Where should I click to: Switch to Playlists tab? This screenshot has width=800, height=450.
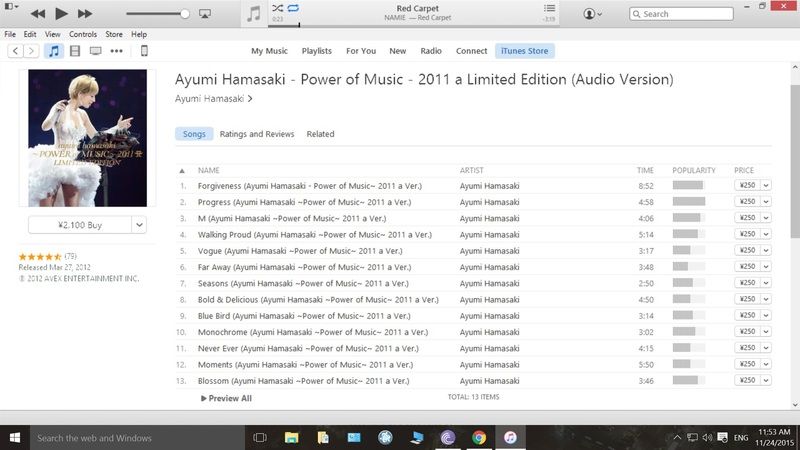coord(317,51)
